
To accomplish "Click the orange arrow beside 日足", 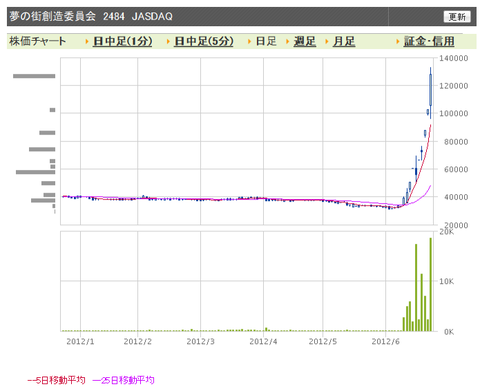I will [249, 42].
